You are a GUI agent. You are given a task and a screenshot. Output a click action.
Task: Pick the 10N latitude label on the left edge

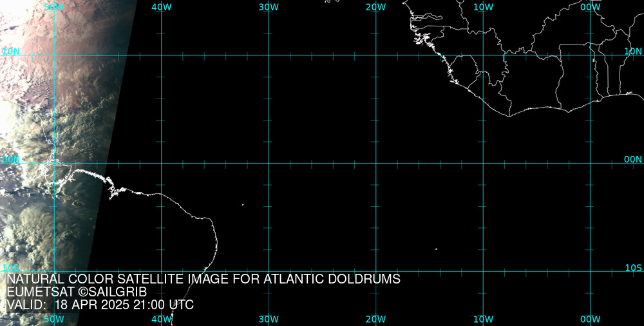(11, 51)
